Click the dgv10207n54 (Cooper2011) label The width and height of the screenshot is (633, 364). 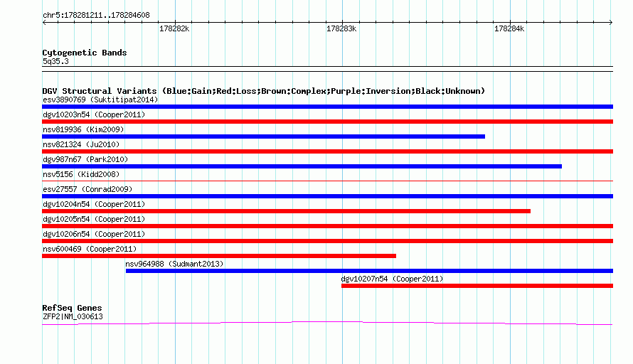pyautogui.click(x=392, y=279)
